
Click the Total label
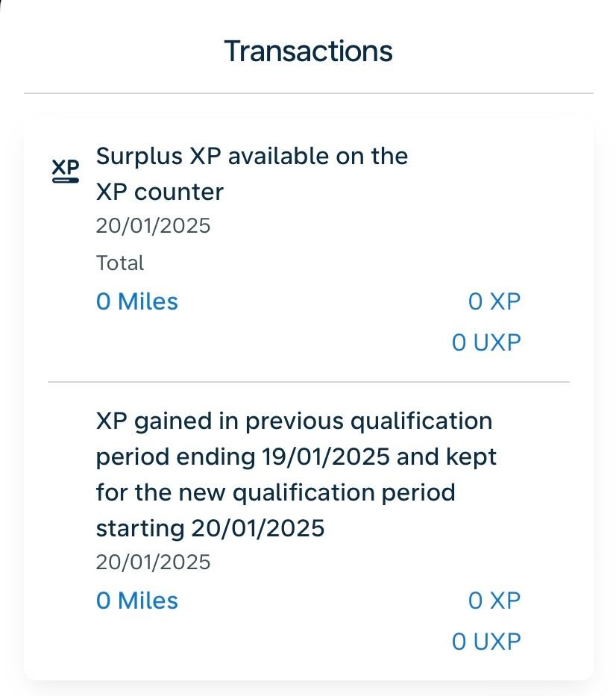click(120, 263)
